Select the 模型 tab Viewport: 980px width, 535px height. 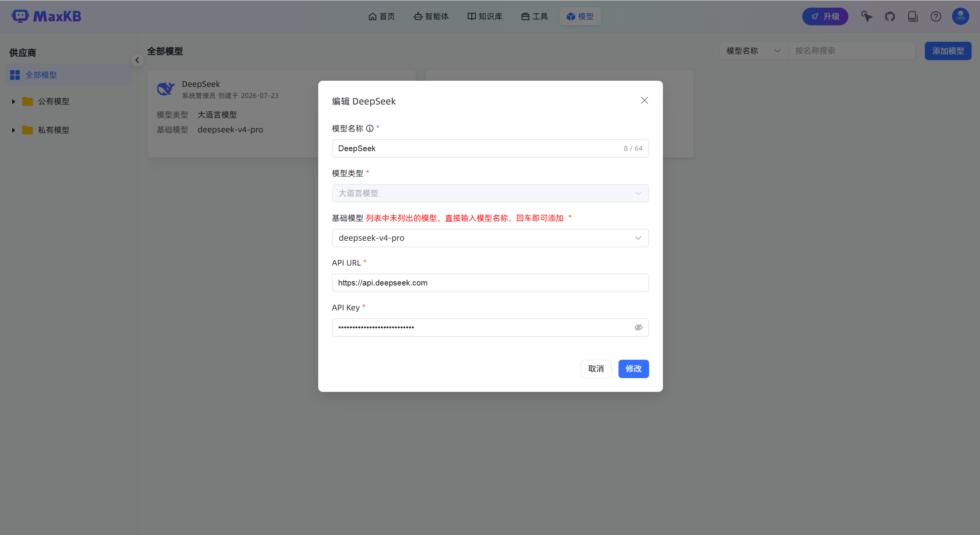coord(580,16)
